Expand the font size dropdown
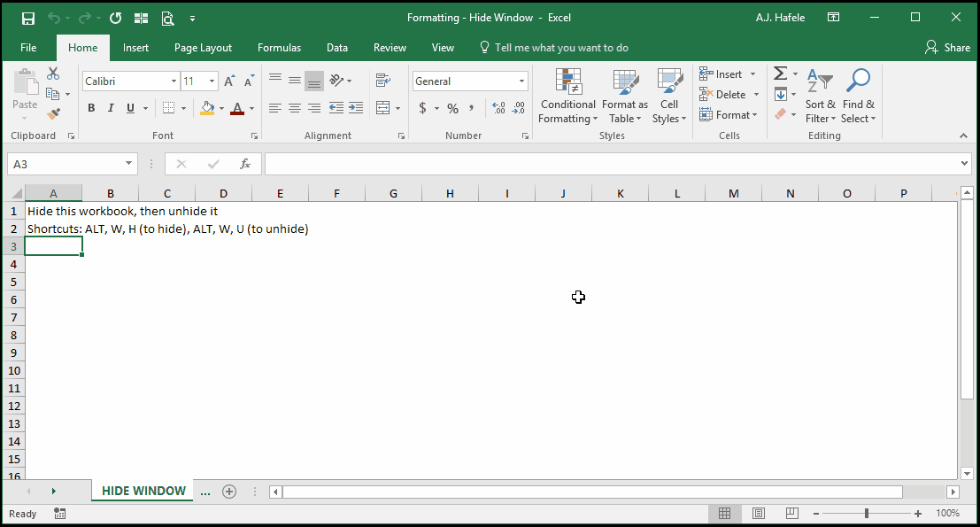 pos(212,81)
